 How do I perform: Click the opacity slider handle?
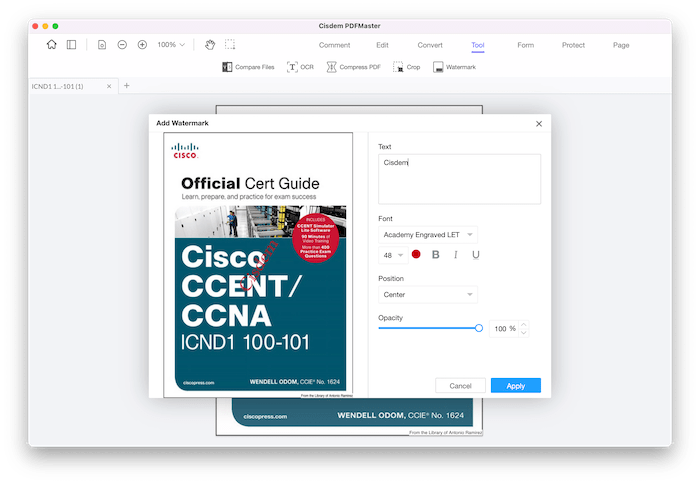click(479, 328)
